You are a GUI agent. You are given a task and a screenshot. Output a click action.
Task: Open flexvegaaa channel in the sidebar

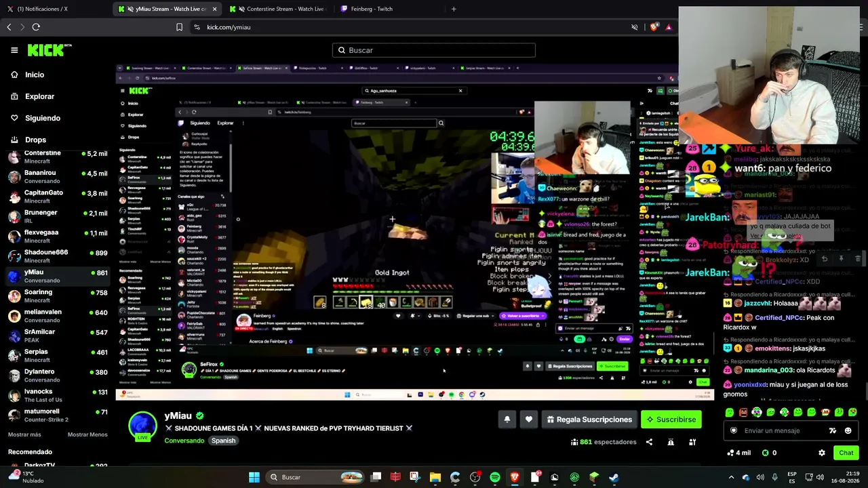point(58,237)
